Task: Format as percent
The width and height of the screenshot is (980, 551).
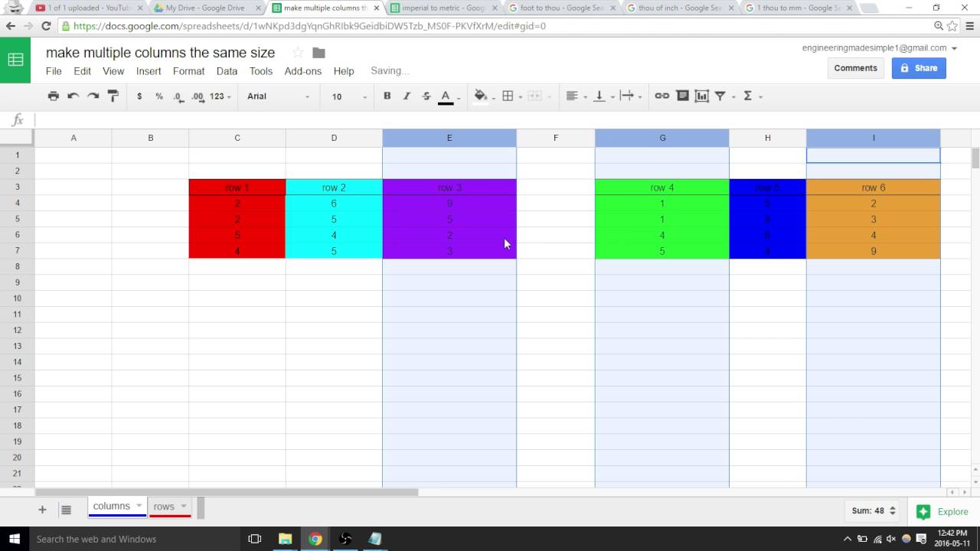Action: coord(159,96)
